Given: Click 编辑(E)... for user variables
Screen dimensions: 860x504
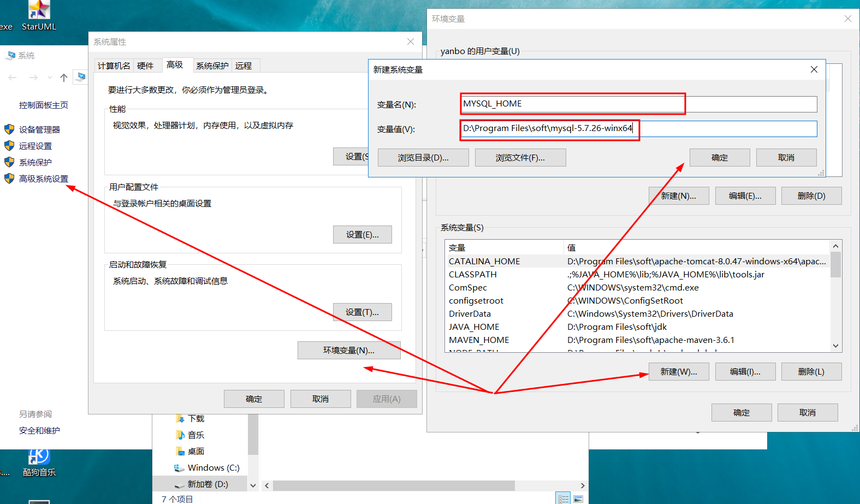Looking at the screenshot, I should (745, 195).
